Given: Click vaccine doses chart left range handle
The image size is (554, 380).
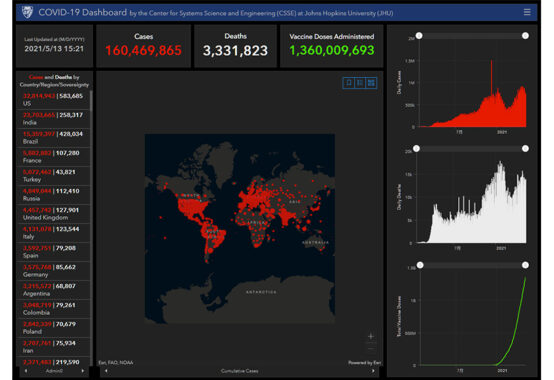Looking at the screenshot, I should click(420, 265).
